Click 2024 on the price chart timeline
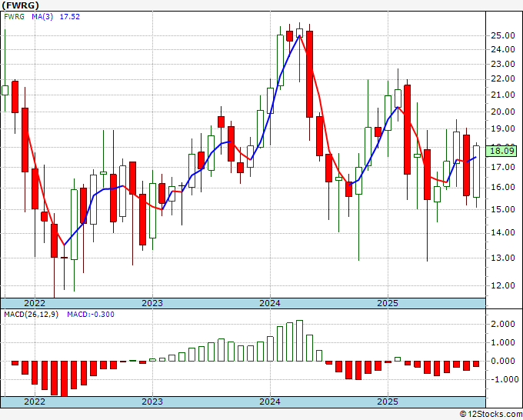The height and width of the screenshot is (420, 523). coord(270,303)
